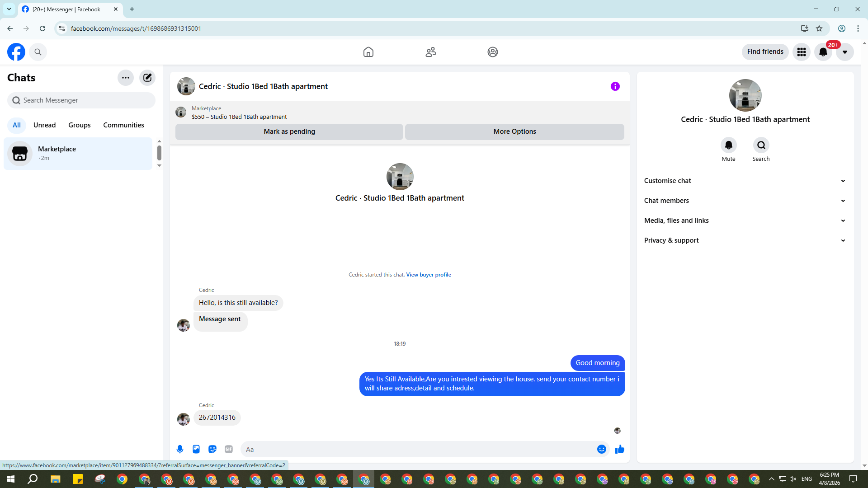Focus the Search Messenger field
Image resolution: width=868 pixels, height=488 pixels.
81,100
